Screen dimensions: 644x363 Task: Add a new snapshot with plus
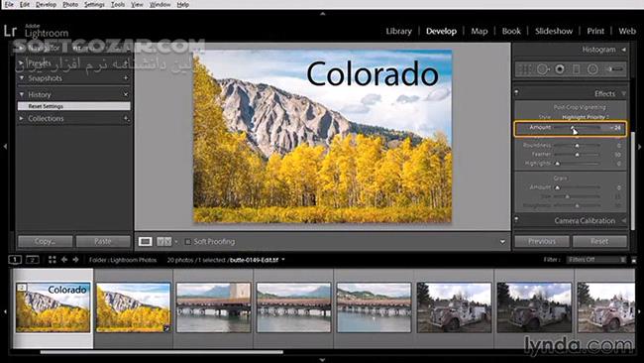tap(126, 77)
